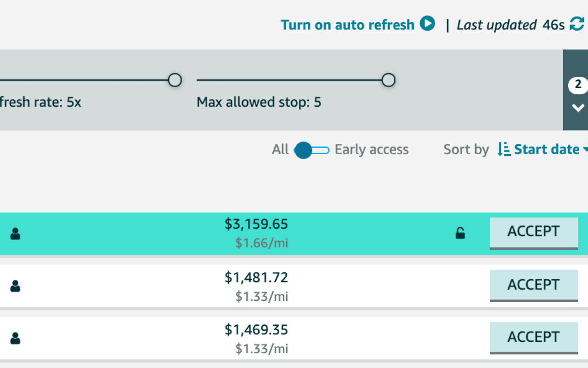
Task: Accept the $1,481.72 load
Action: click(534, 286)
